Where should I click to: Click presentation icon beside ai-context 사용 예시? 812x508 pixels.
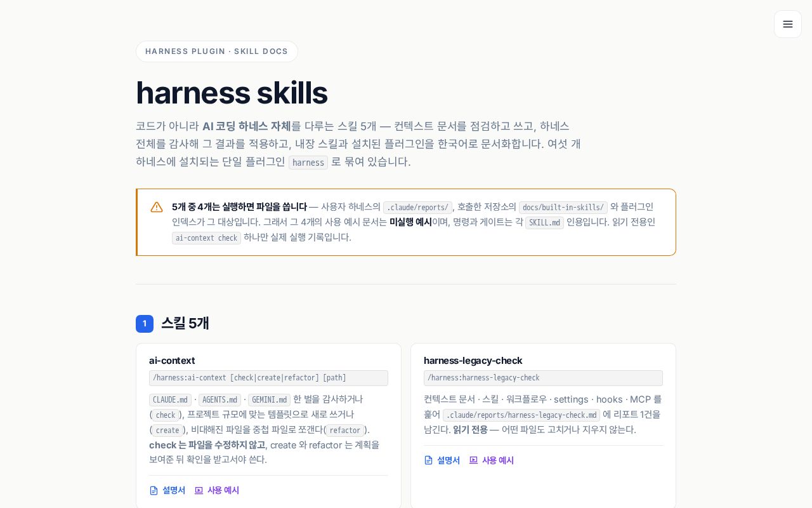199,490
